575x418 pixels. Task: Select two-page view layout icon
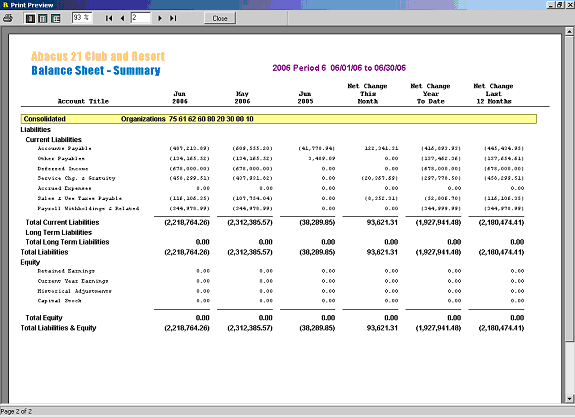pos(43,18)
